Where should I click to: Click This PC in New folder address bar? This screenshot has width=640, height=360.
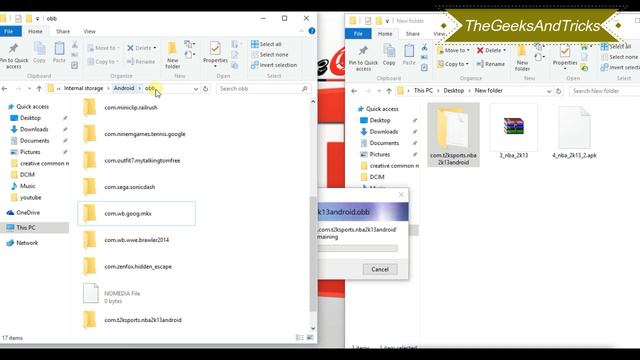click(423, 91)
